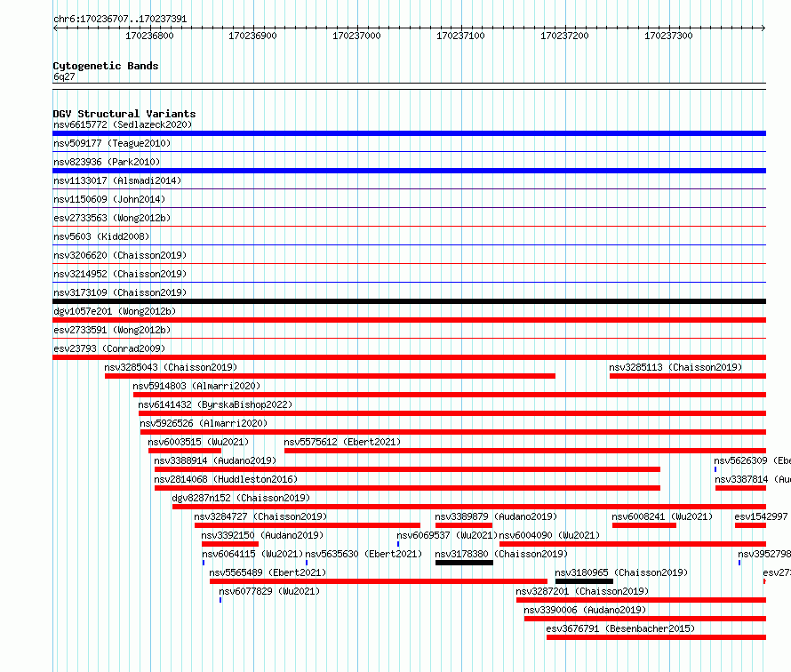Click the small blue marker under nsv6069537

398,544
